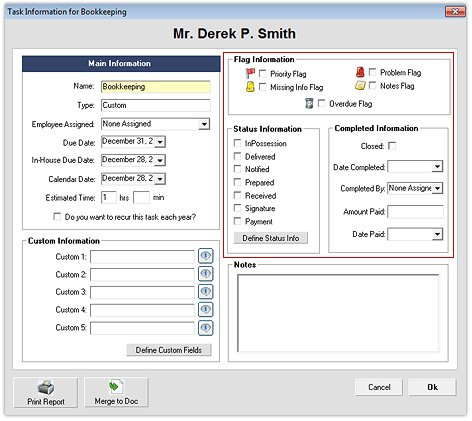Viewport: 472px width, 421px height.
Task: Click the info icon beside Custom 1
Action: pos(206,256)
